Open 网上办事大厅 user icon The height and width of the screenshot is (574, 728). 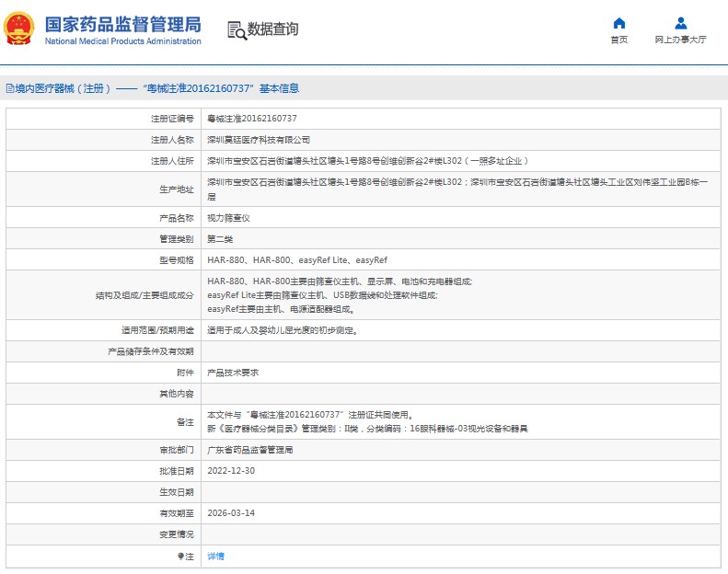click(681, 23)
